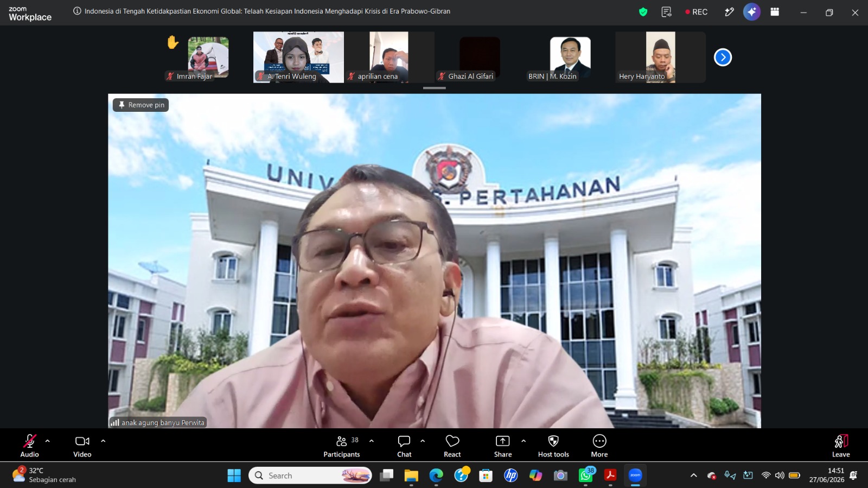Change layout with the View grid icon
868x488 pixels.
coord(775,12)
